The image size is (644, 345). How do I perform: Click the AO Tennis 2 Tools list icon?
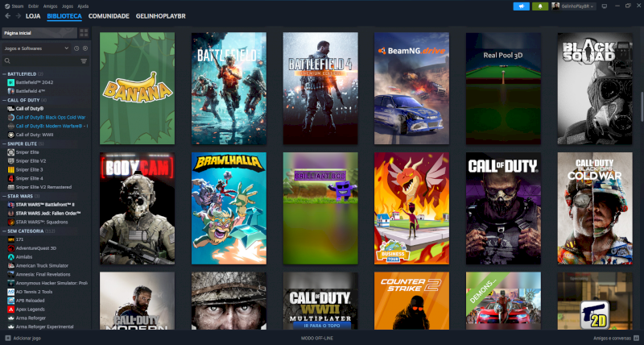[x=11, y=292]
